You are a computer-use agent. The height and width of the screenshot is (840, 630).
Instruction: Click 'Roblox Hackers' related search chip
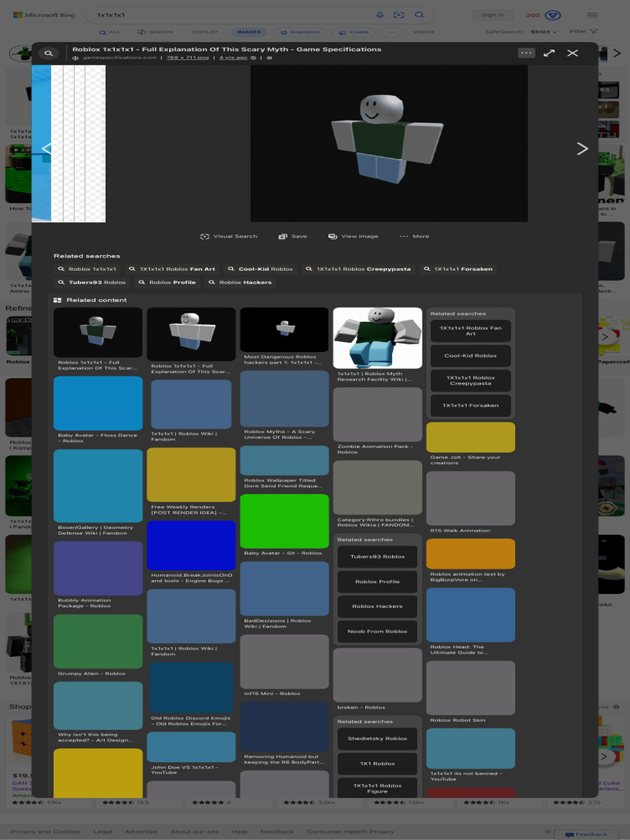240,282
